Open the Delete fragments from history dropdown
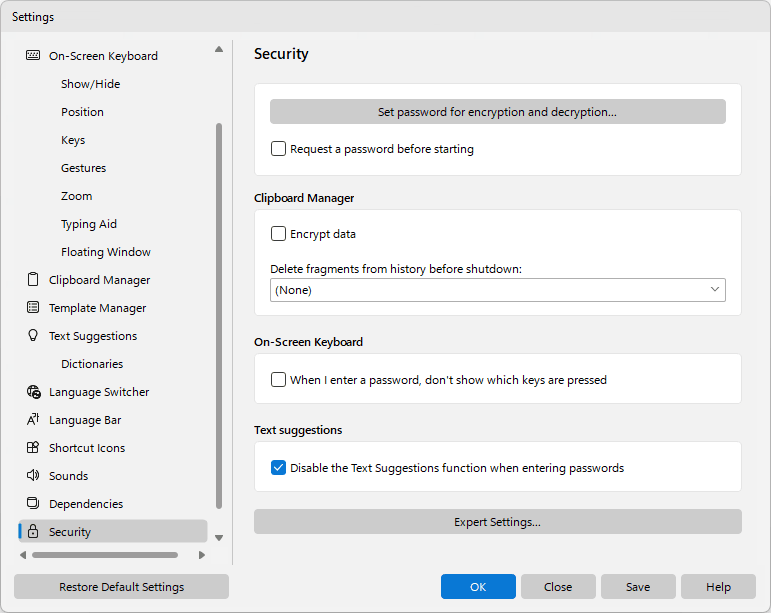 (498, 290)
